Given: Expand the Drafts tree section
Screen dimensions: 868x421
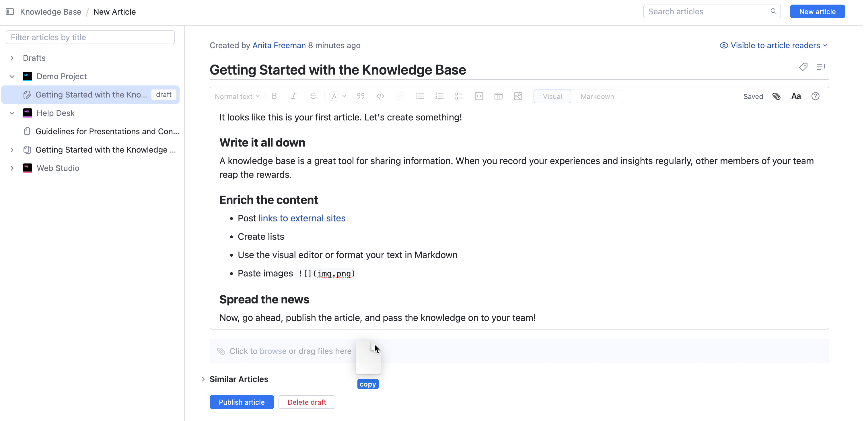Looking at the screenshot, I should click(x=12, y=58).
